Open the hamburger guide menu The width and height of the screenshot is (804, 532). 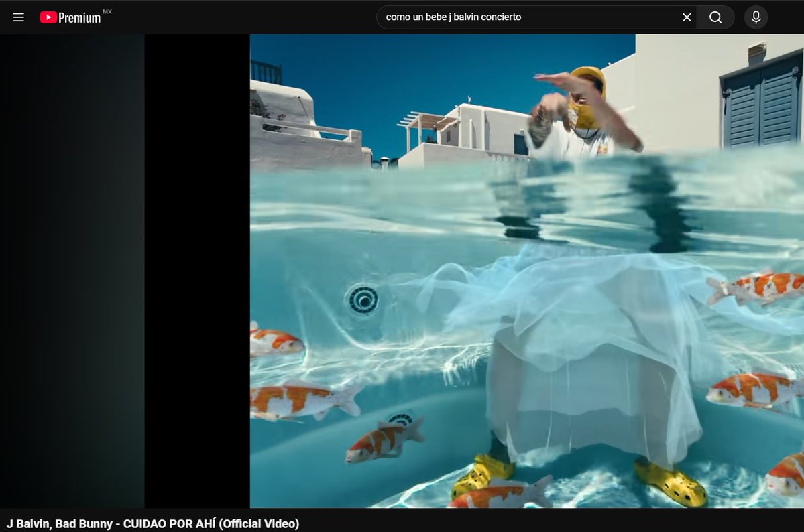(x=19, y=17)
